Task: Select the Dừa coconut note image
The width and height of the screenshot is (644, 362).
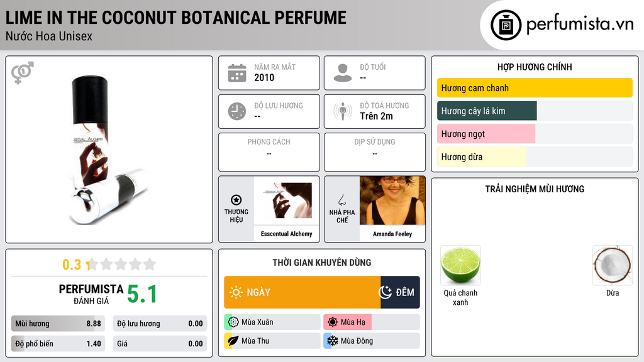Action: point(613,265)
